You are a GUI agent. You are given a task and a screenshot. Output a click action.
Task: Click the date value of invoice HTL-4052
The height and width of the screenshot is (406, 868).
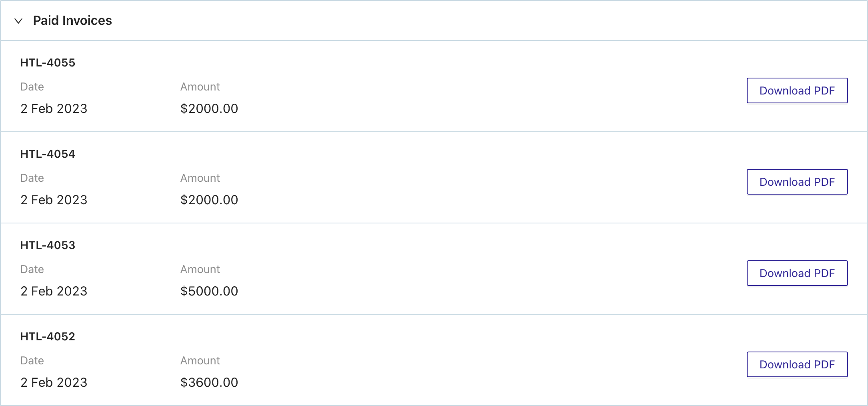tap(54, 382)
